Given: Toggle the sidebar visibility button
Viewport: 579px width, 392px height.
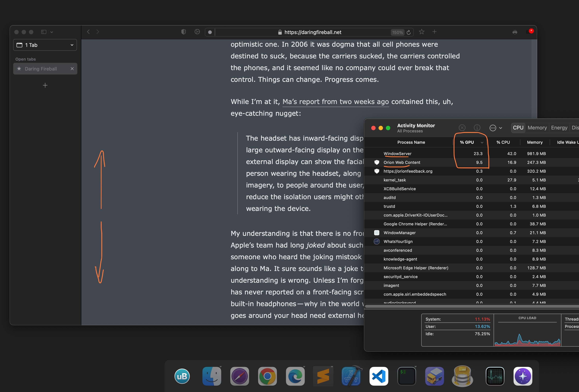Looking at the screenshot, I should 44,32.
